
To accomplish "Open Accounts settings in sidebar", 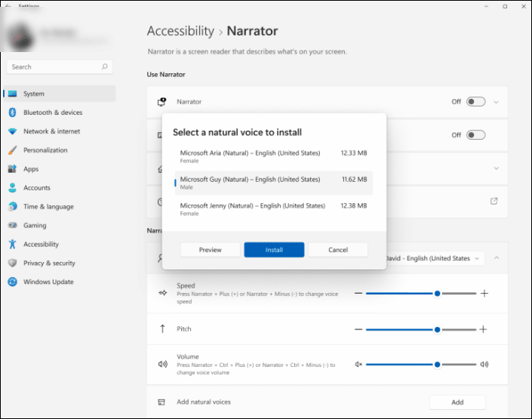I will click(60, 188).
